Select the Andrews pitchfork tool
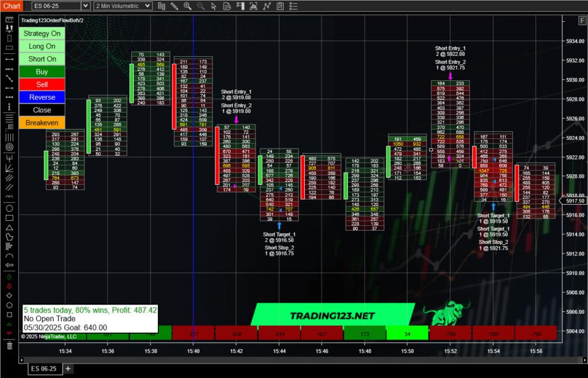Image resolution: width=588 pixels, height=378 pixels. pos(9,158)
